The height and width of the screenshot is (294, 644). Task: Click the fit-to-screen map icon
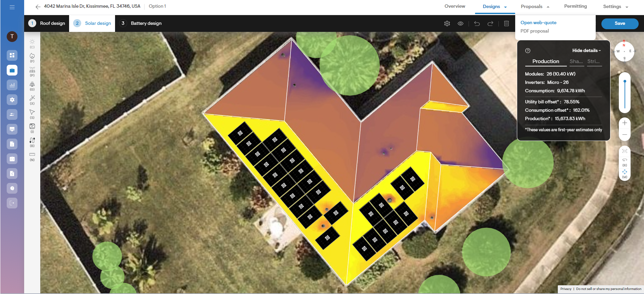pyautogui.click(x=625, y=151)
